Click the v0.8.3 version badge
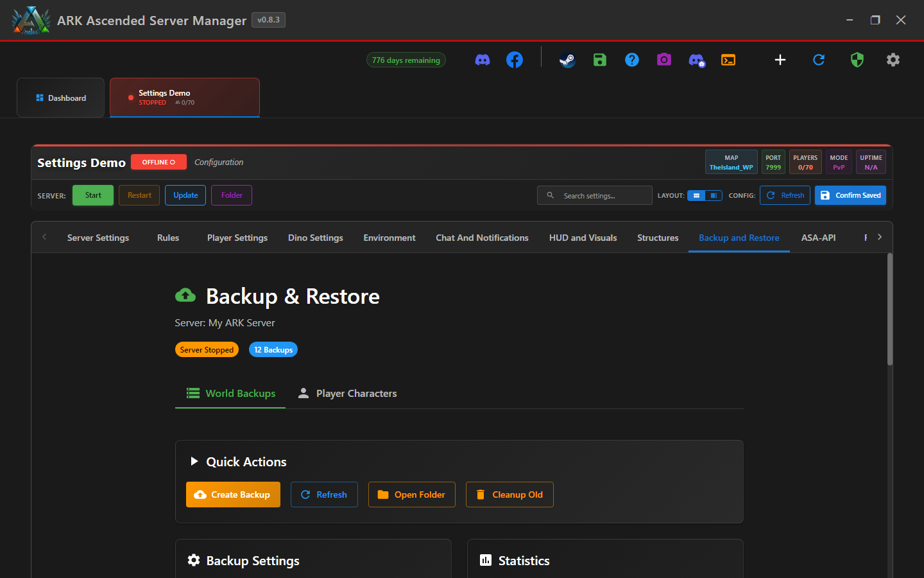The width and height of the screenshot is (924, 578). [x=268, y=20]
